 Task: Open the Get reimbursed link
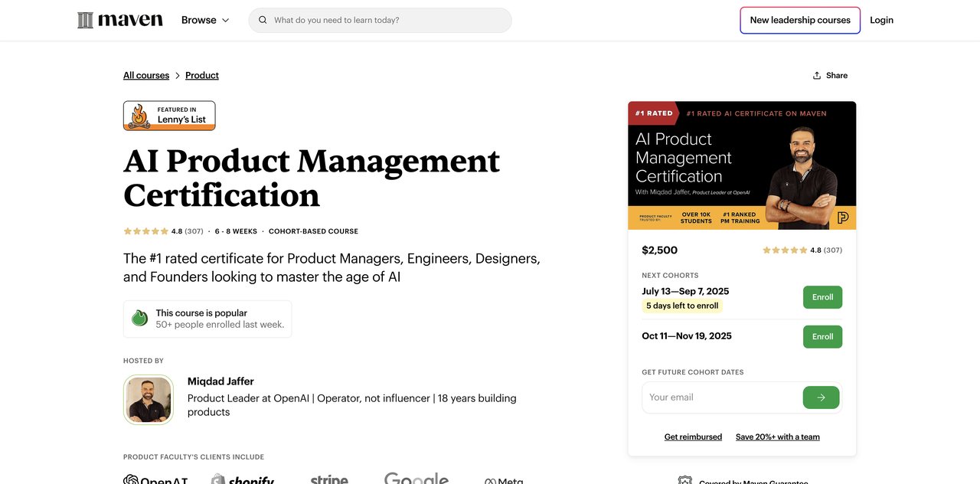tap(693, 437)
